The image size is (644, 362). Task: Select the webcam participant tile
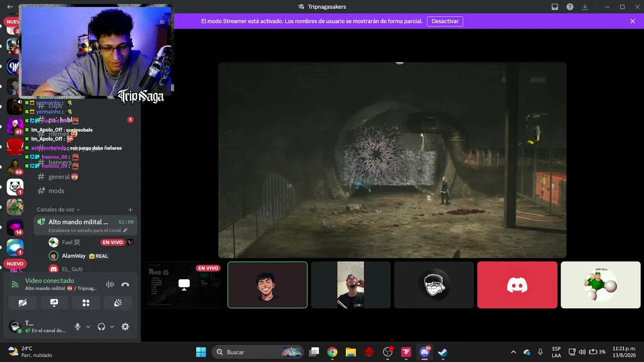pyautogui.click(x=351, y=285)
